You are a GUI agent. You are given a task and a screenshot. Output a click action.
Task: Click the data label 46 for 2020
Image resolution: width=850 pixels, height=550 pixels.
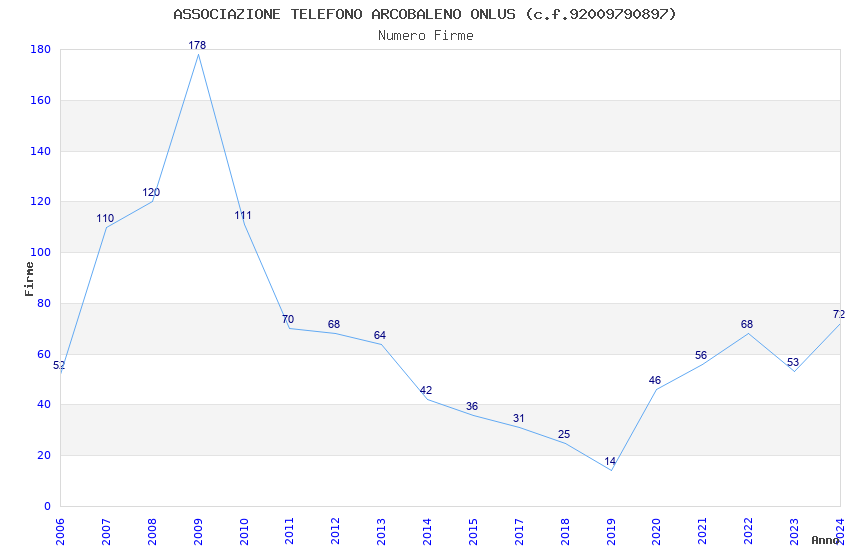[x=655, y=380]
